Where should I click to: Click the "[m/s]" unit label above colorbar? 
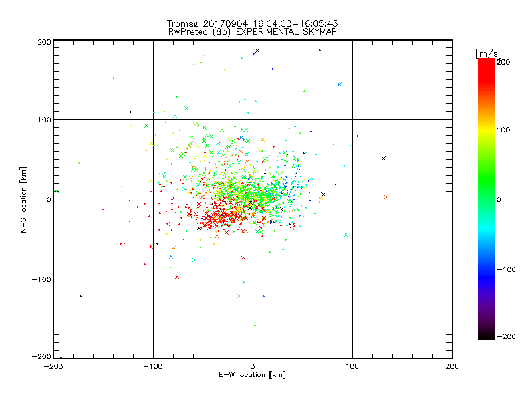tap(489, 53)
